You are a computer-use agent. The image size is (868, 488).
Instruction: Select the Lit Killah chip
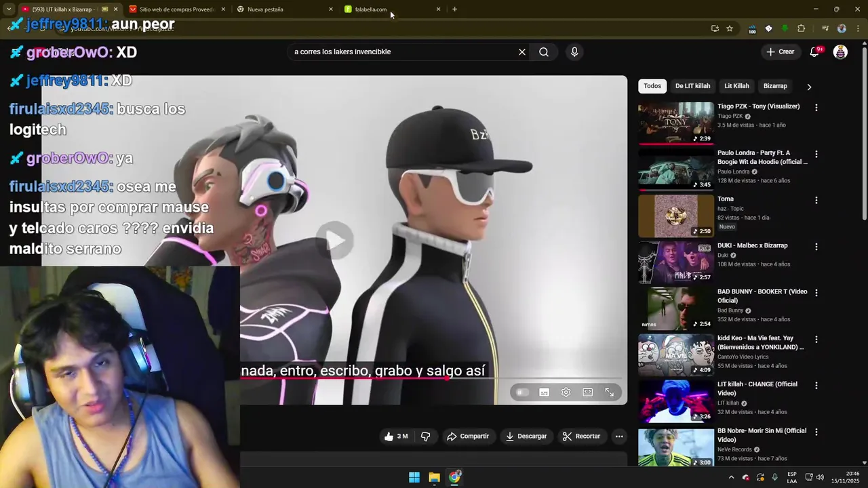tap(736, 86)
